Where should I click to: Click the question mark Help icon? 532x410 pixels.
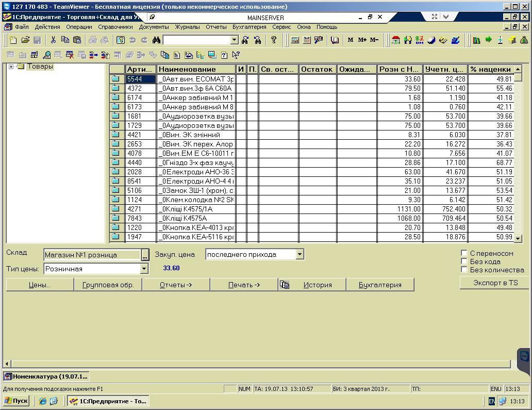pyautogui.click(x=273, y=40)
